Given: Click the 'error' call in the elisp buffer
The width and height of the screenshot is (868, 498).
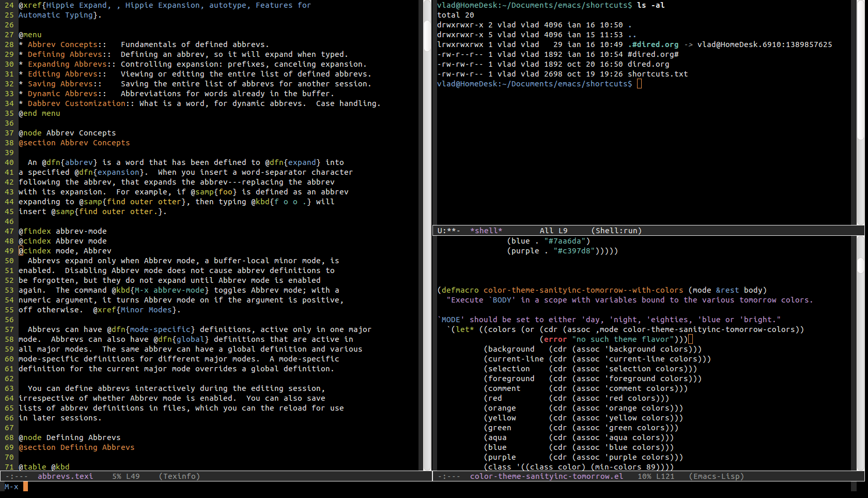Looking at the screenshot, I should click(555, 339).
